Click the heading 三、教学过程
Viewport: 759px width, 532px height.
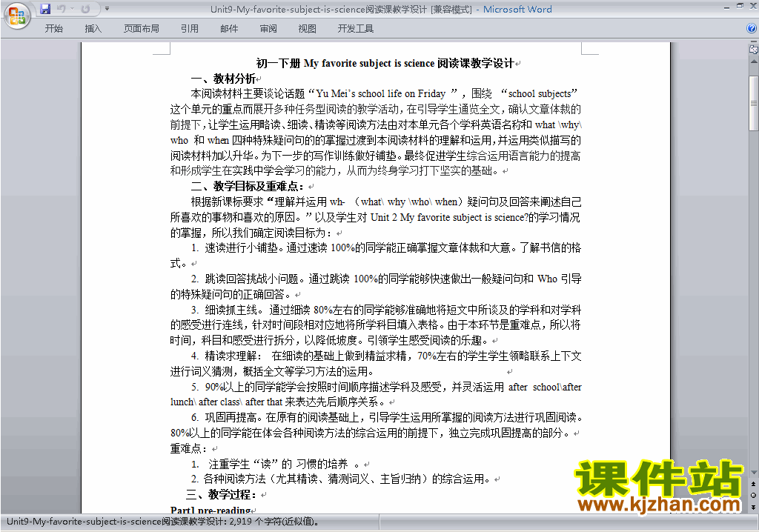(221, 495)
